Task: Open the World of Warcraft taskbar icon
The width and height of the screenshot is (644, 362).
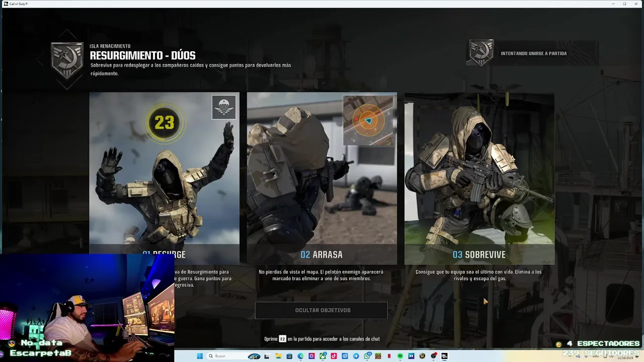Action: [422, 356]
